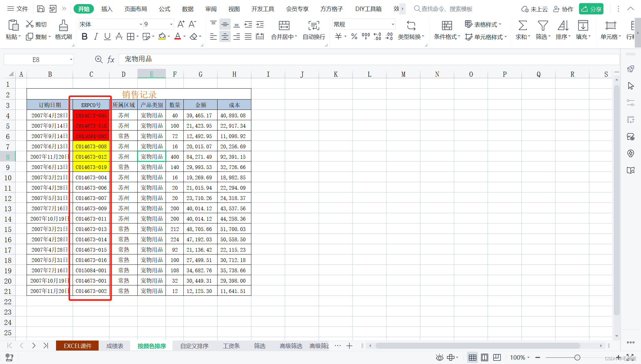The height and width of the screenshot is (364, 641).
Task: Open the font name 宋体 dropdown
Action: (141, 24)
